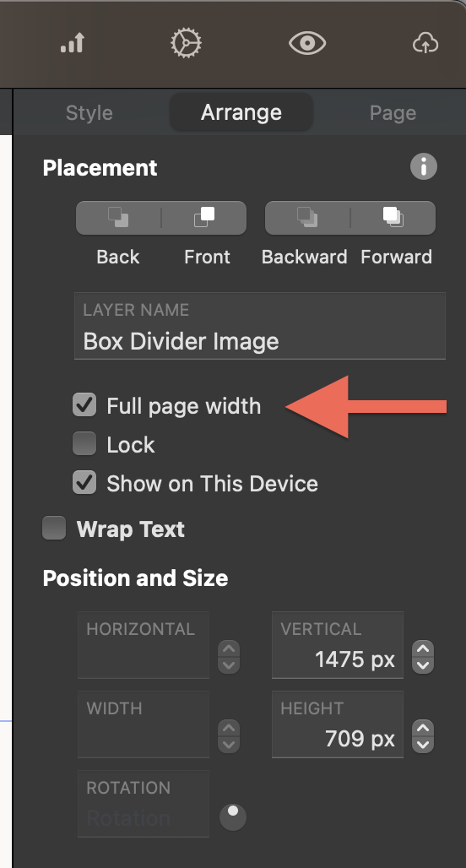Enable the Lock checkbox
The image size is (466, 868).
[84, 444]
